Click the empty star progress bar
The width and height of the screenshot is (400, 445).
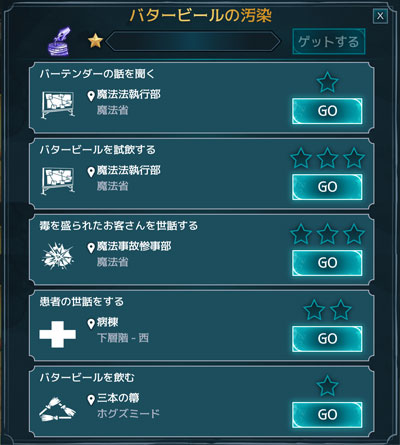click(x=193, y=42)
